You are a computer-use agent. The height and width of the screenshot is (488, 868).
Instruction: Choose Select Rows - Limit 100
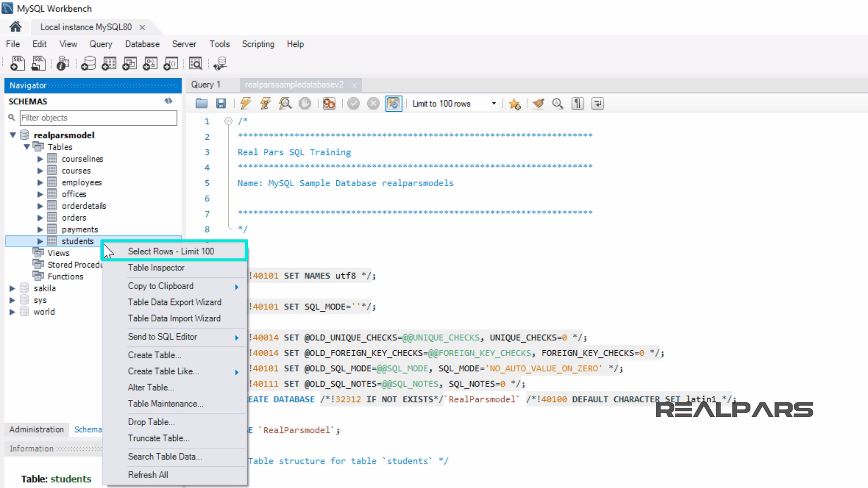click(171, 251)
